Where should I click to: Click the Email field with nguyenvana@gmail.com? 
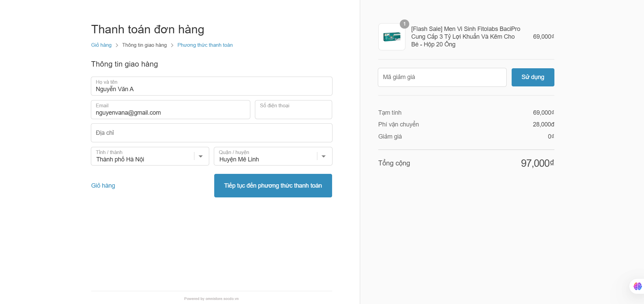point(170,110)
